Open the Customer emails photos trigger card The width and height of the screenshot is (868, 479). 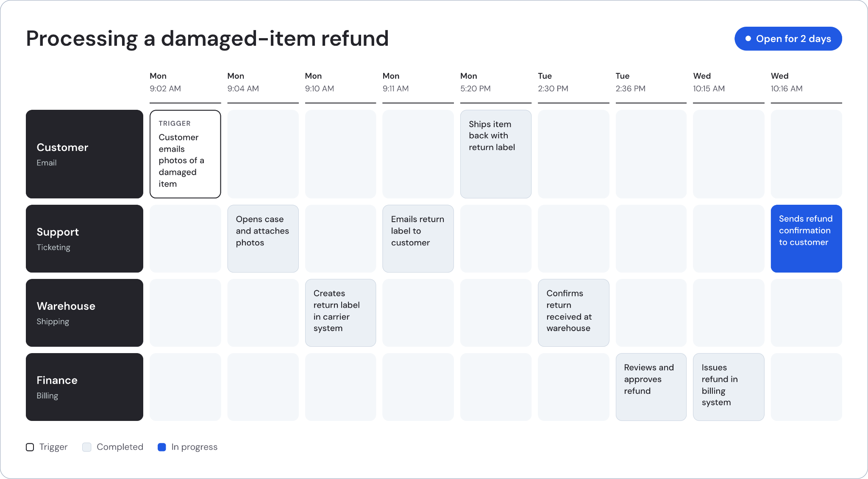point(185,154)
